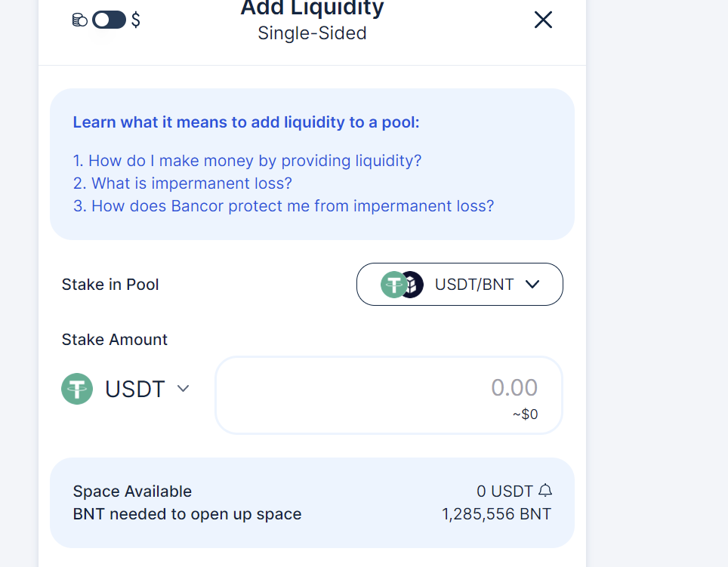Click the green USDT token logo under Stake Amount
The image size is (728, 567).
click(77, 389)
